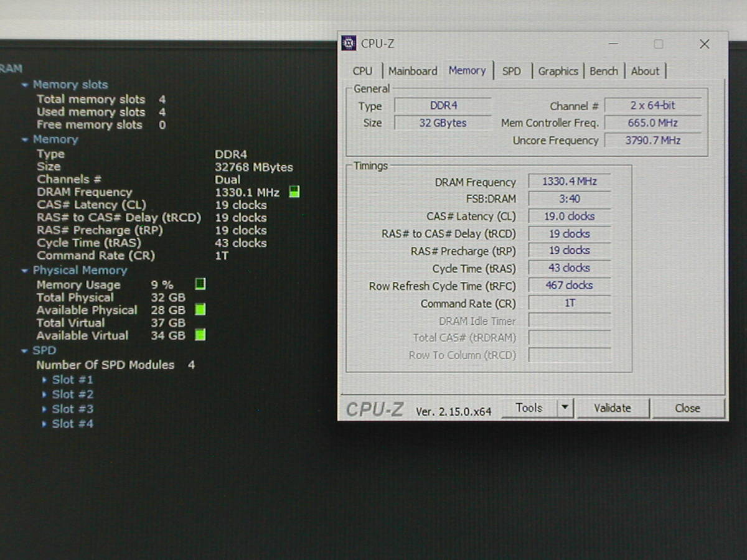Click the Memory Usage graph indicator

[200, 284]
